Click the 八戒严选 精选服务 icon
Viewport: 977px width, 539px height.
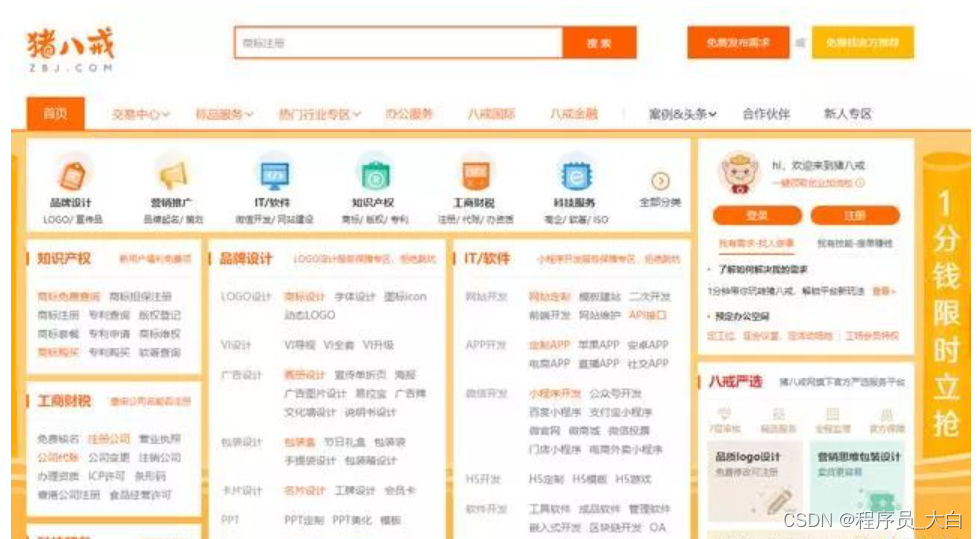(x=778, y=414)
